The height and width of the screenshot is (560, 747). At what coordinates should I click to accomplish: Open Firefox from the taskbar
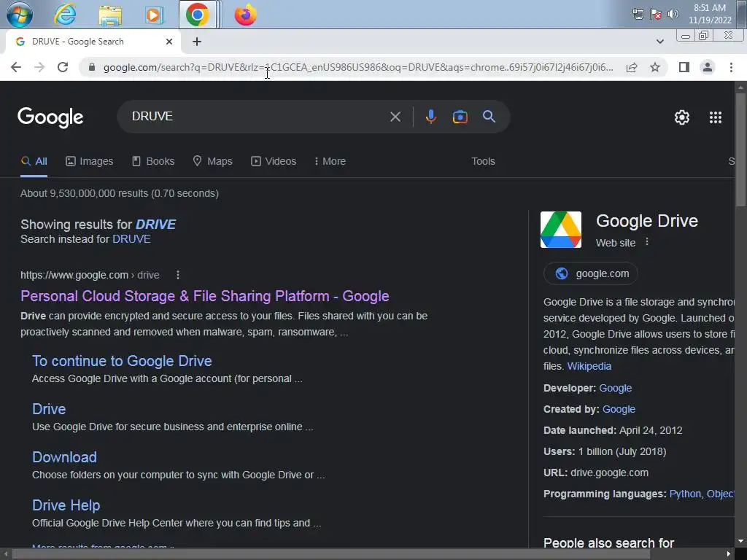(245, 15)
